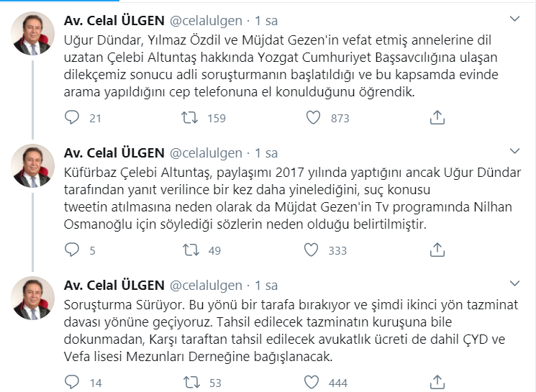The height and width of the screenshot is (392, 536).
Task: Like the tweet with 444 likes
Action: (312, 382)
